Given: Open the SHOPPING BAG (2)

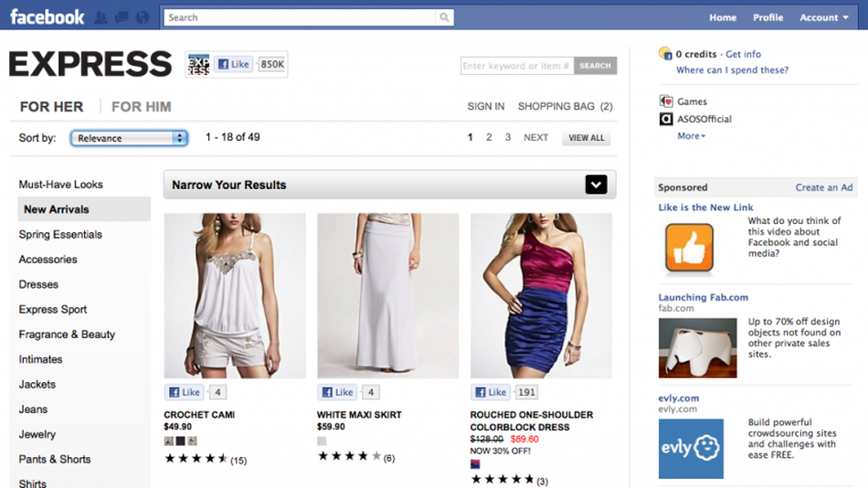Looking at the screenshot, I should (566, 106).
